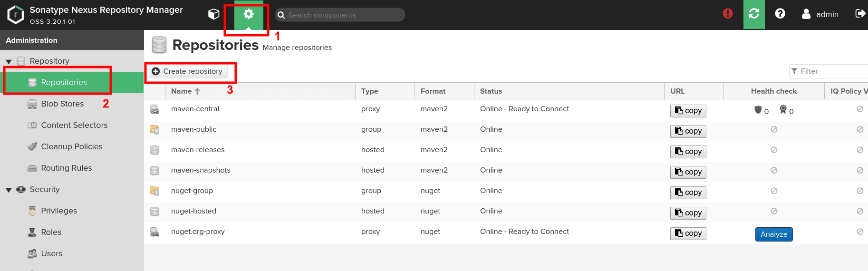Click the Routing Rules sidebar icon
This screenshot has height=271, width=868.
coord(32,168)
